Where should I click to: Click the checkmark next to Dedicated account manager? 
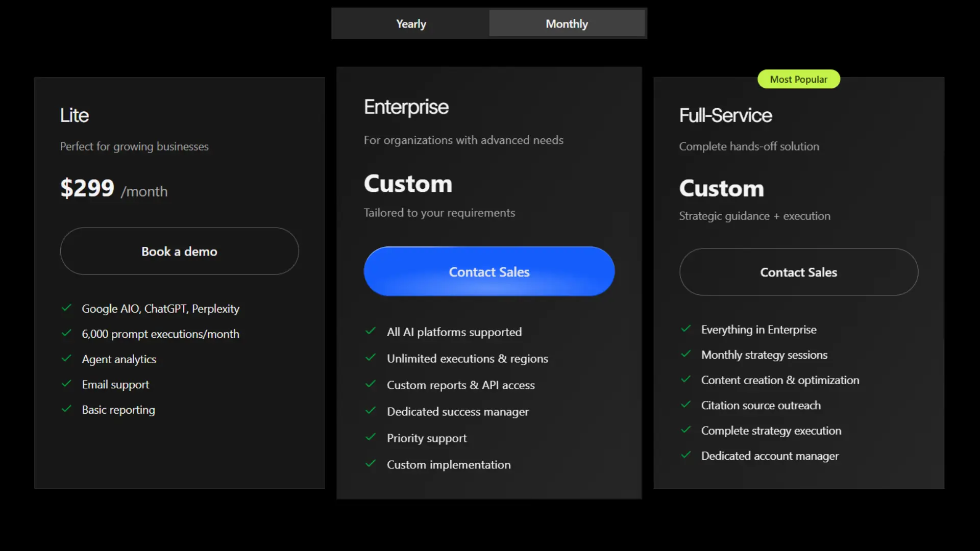point(685,455)
